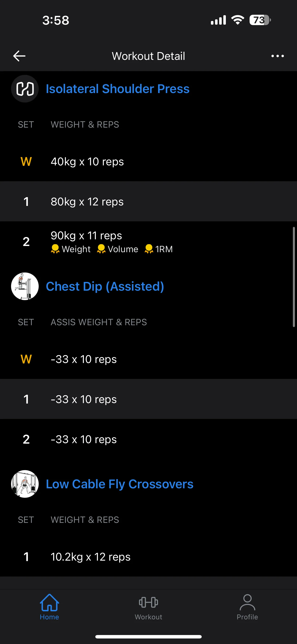Viewport: 297px width, 644px height.
Task: Open Chest Dip (Assisted) exercise link
Action: point(105,286)
